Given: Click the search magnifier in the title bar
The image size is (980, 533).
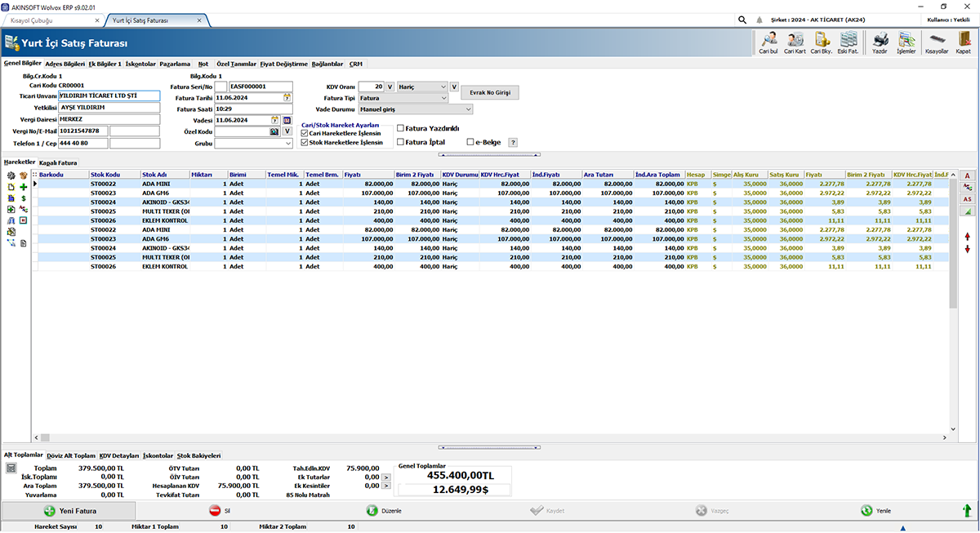Looking at the screenshot, I should [x=742, y=19].
